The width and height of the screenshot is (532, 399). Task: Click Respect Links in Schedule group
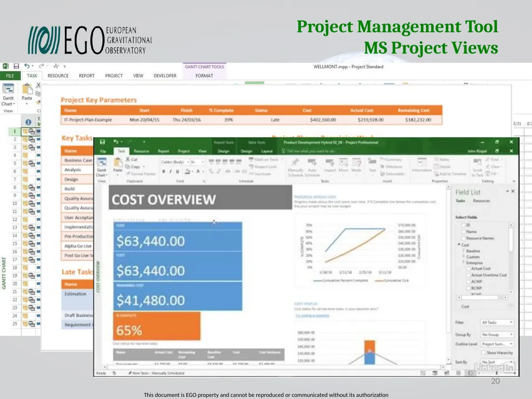263,167
